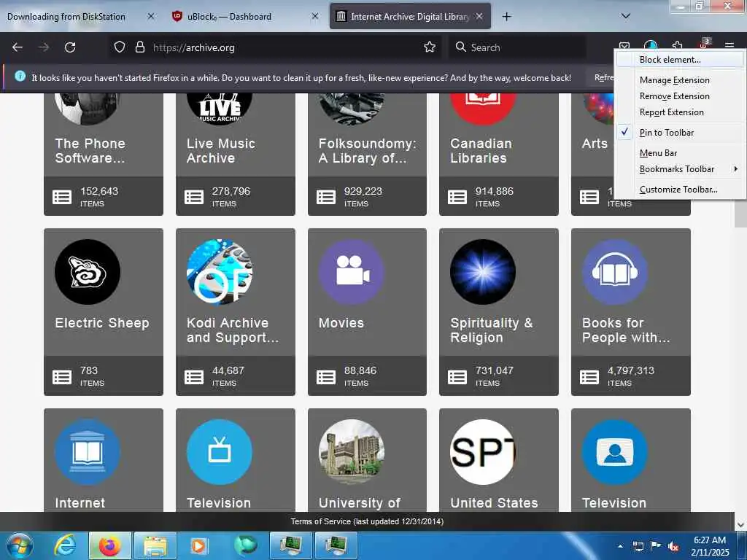This screenshot has height=560, width=747.
Task: Reload the archive.org page
Action: click(x=70, y=47)
